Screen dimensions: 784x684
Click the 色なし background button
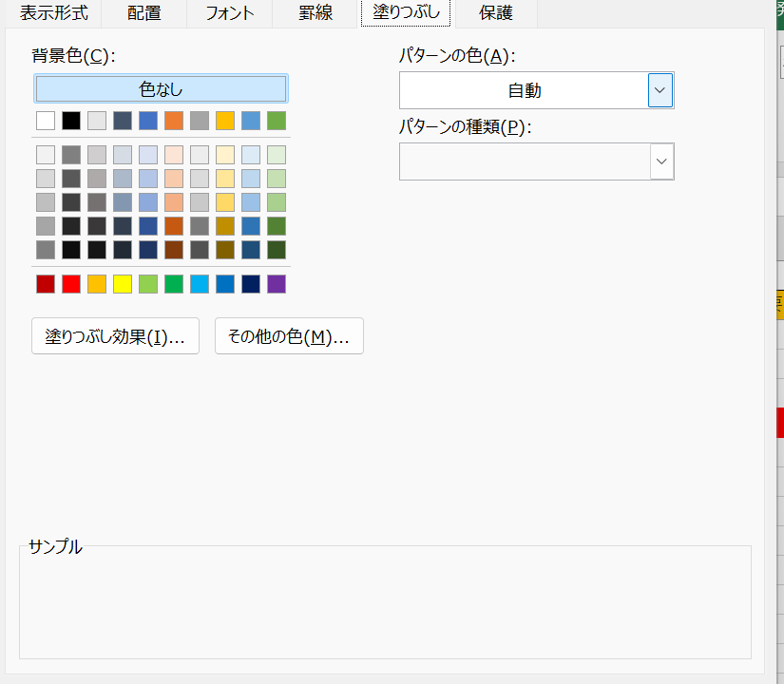[161, 89]
